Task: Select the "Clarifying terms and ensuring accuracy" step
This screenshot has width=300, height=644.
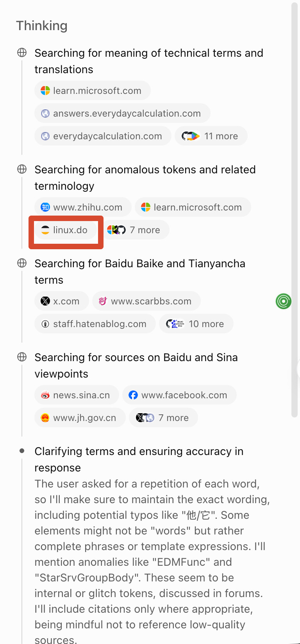Action: pos(139,459)
